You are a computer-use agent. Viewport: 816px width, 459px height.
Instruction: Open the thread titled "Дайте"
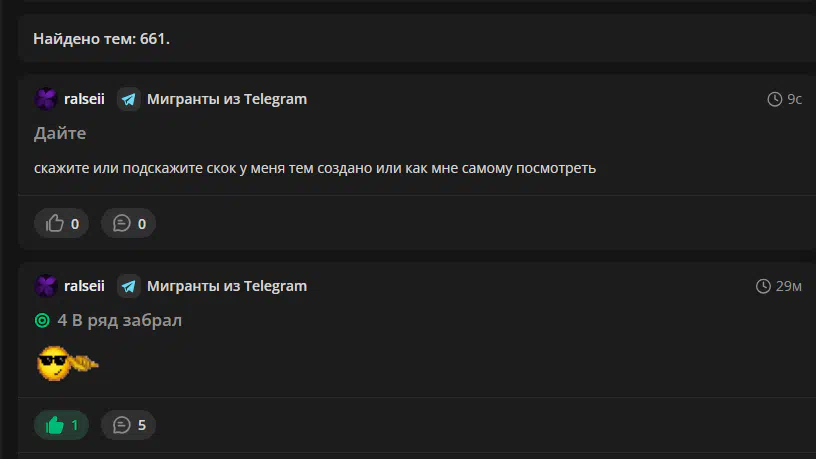pyautogui.click(x=60, y=133)
